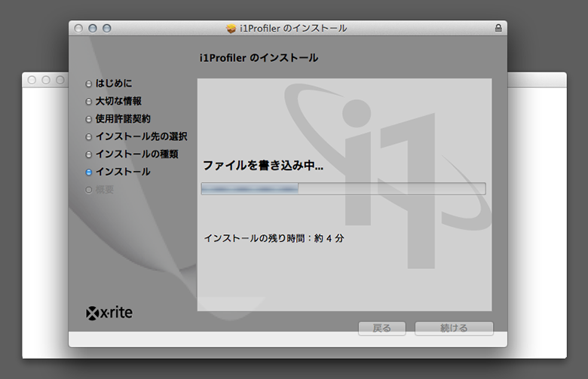The width and height of the screenshot is (588, 379).
Task: Close the background window behind the installer
Action: click(32, 79)
